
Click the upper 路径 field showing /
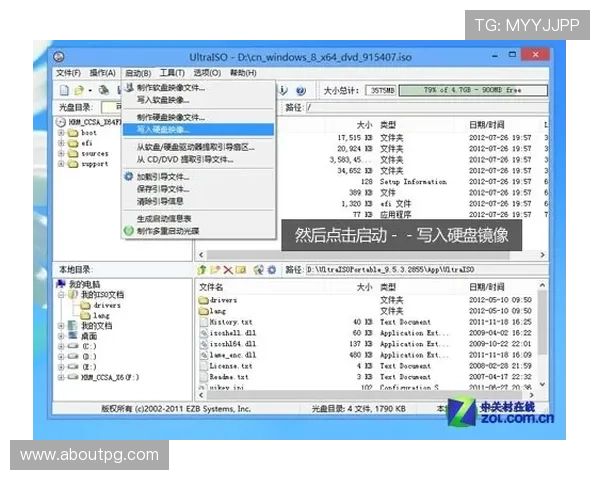tap(427, 108)
